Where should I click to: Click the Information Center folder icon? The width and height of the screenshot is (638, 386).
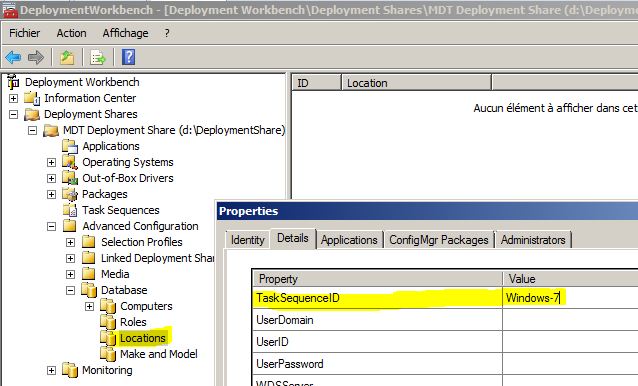32,98
